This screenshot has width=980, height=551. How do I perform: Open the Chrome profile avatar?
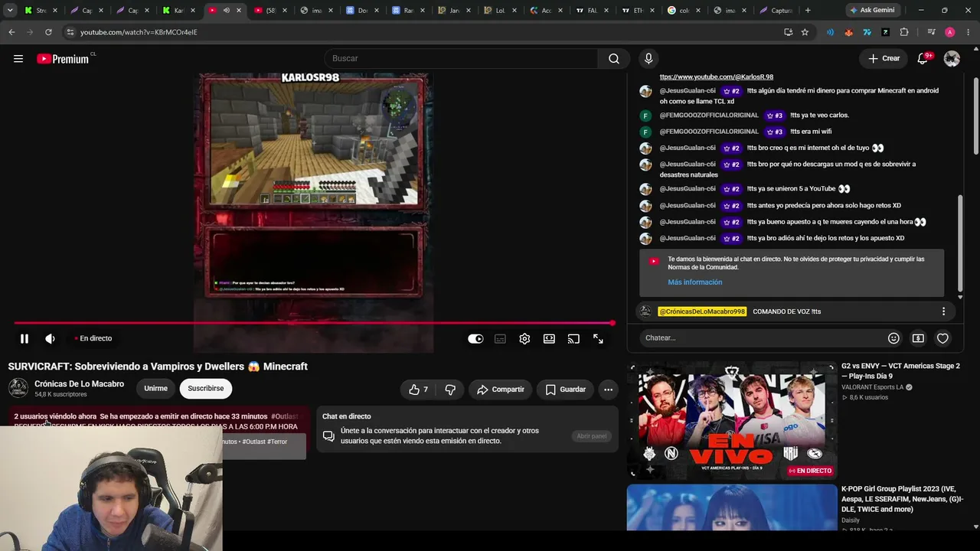point(949,32)
